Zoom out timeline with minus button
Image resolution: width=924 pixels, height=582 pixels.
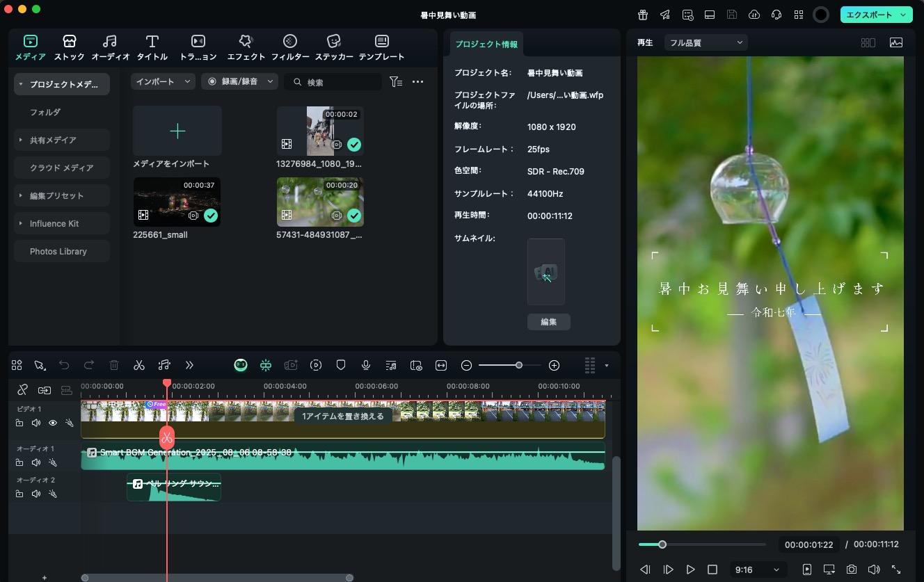click(467, 365)
